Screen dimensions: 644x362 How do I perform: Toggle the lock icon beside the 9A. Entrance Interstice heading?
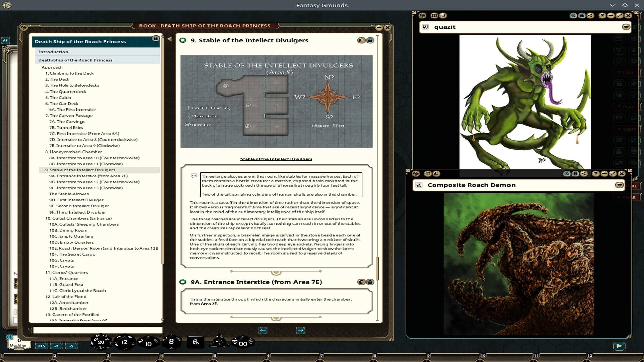370,282
